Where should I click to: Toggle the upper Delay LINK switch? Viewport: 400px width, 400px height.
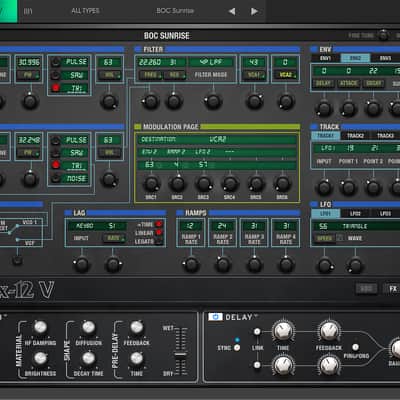[x=257, y=331]
